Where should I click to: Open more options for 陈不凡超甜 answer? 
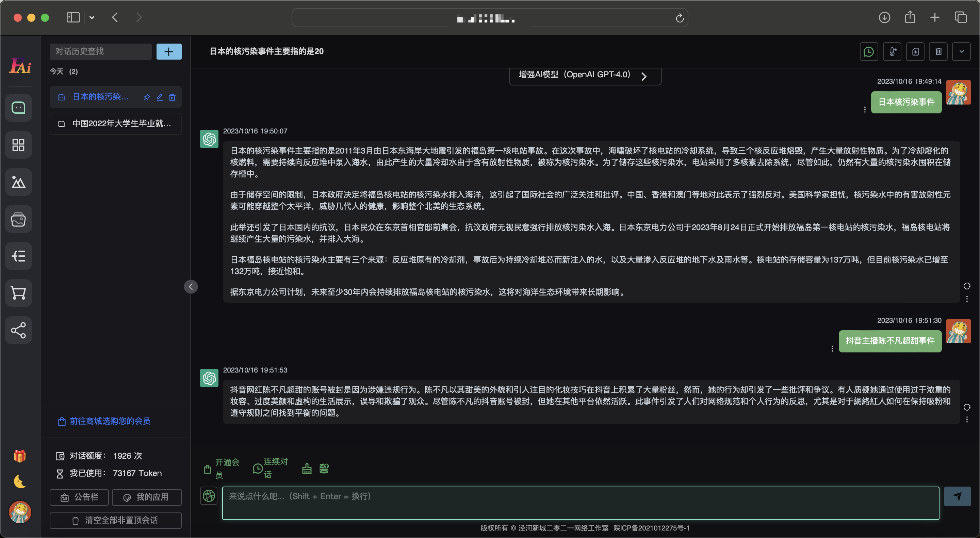[x=967, y=420]
